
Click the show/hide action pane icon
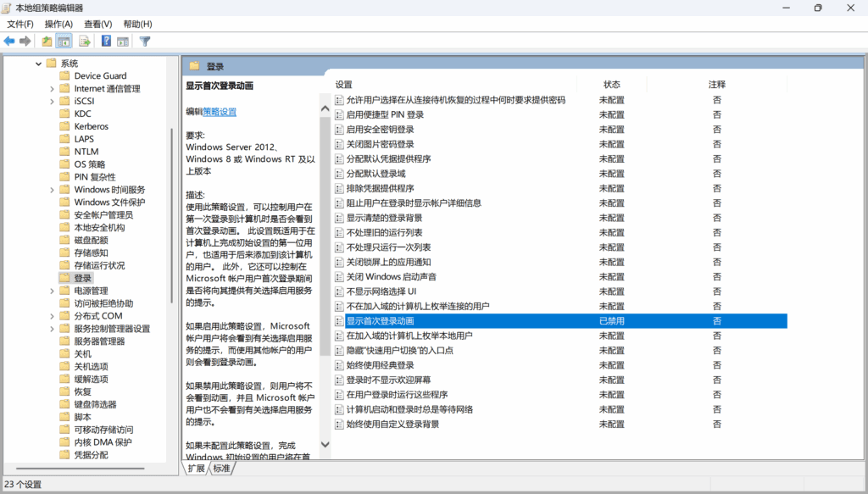click(123, 41)
